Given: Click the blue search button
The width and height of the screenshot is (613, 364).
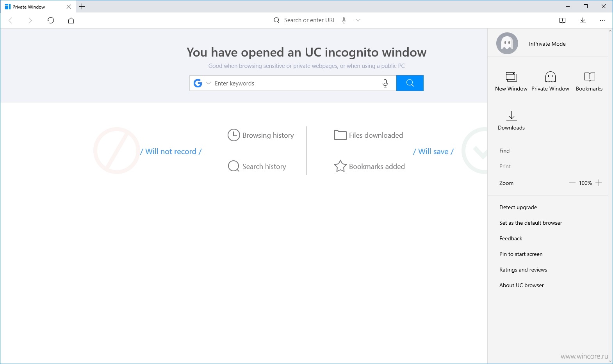Looking at the screenshot, I should click(410, 83).
